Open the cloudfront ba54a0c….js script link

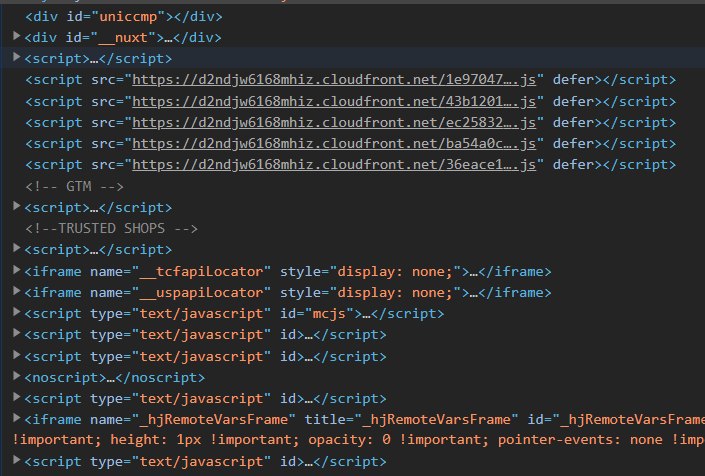[x=334, y=143]
